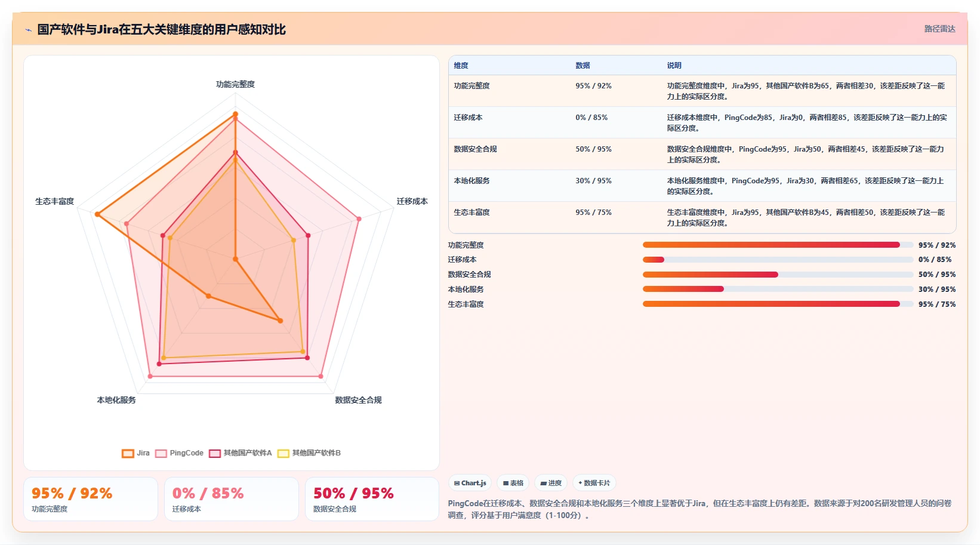Click the pink PingCode point on the 生态丰富度 axis

[127, 224]
